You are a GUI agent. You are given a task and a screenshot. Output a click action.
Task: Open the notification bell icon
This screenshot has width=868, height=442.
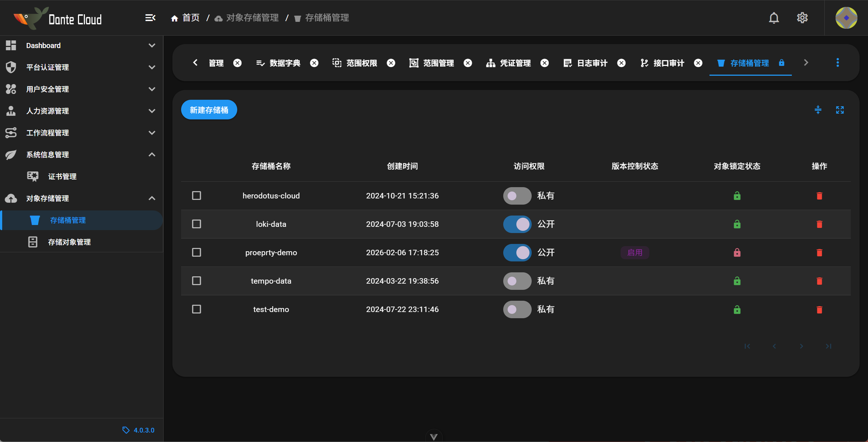coord(773,17)
